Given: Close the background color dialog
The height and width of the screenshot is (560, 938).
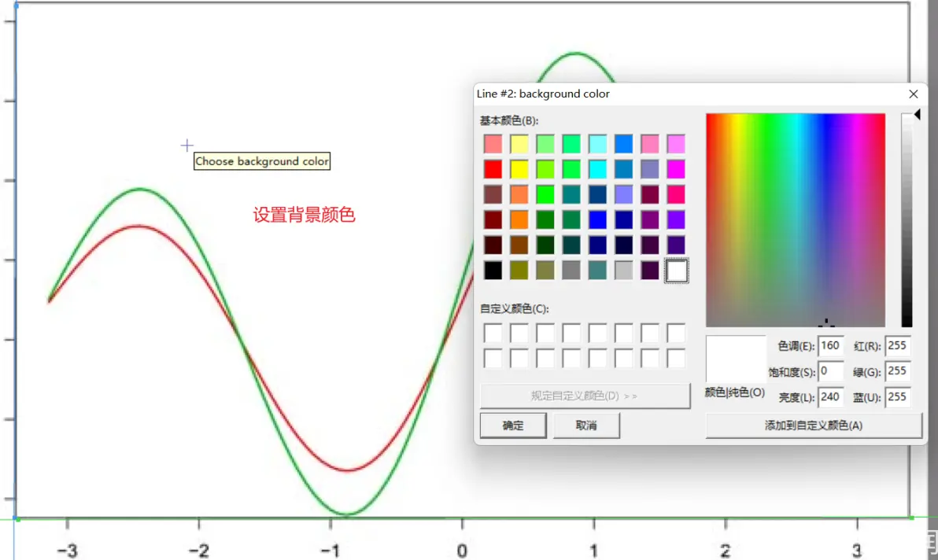Looking at the screenshot, I should pyautogui.click(x=913, y=94).
